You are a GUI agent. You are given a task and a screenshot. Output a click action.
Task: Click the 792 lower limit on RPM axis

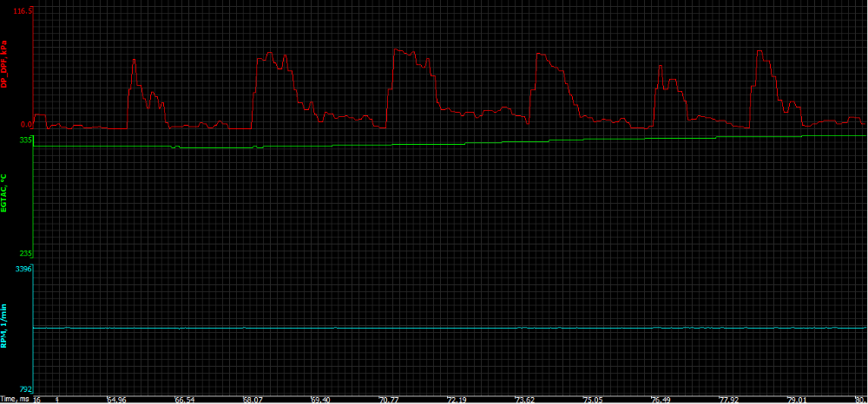click(x=25, y=390)
